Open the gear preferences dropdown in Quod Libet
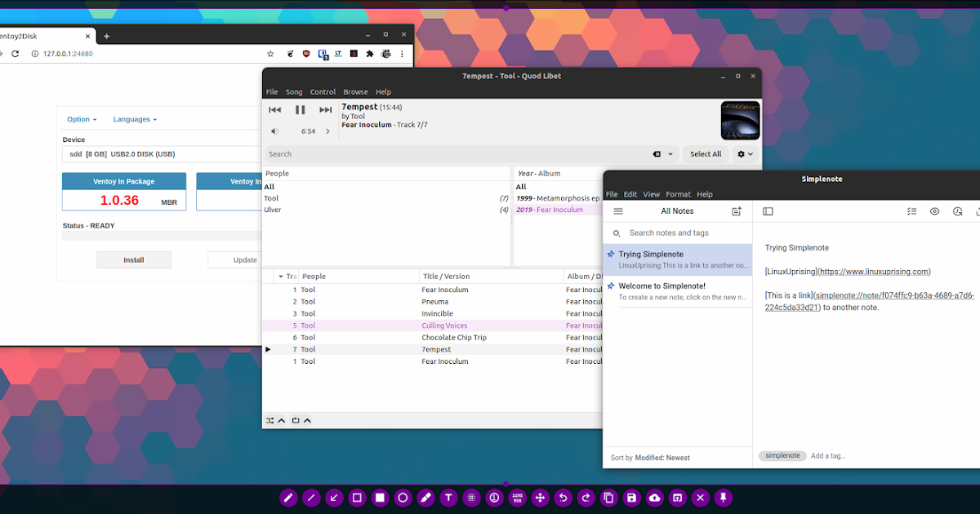980x514 pixels. point(746,154)
